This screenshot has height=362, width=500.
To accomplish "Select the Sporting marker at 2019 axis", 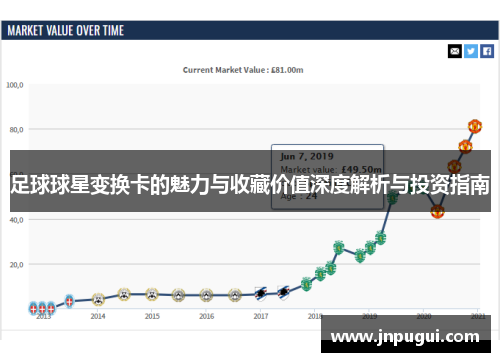I will (x=370, y=248).
